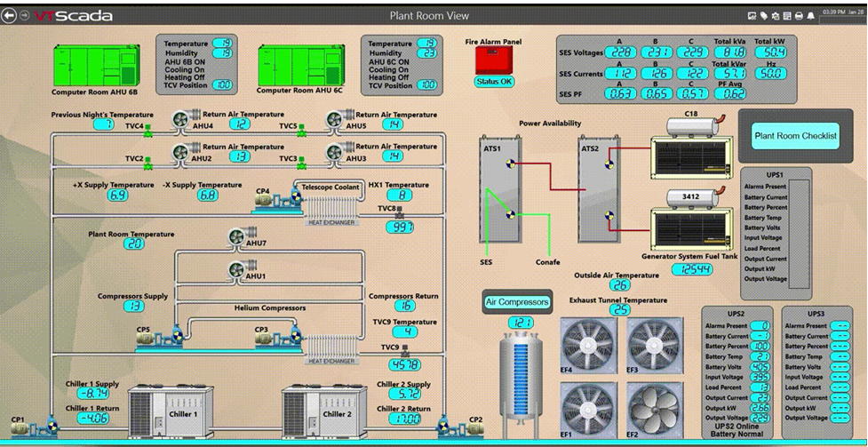Click the ATS2 switch panel
Image resolution: width=868 pixels, height=447 pixels.
coord(599,189)
